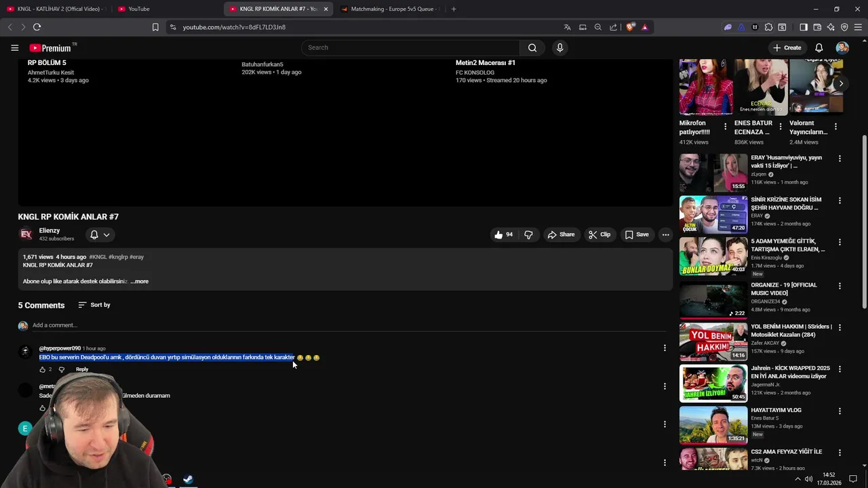This screenshot has width=868, height=488.
Task: Open the browser extensions puzzle icon
Action: pos(768,27)
